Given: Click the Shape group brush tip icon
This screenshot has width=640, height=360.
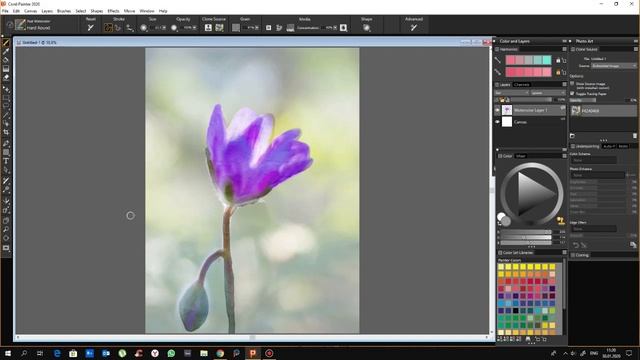Looking at the screenshot, I should pos(367,28).
